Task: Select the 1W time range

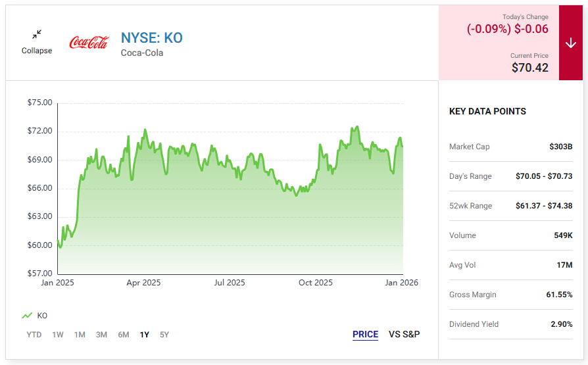Action: click(x=58, y=335)
